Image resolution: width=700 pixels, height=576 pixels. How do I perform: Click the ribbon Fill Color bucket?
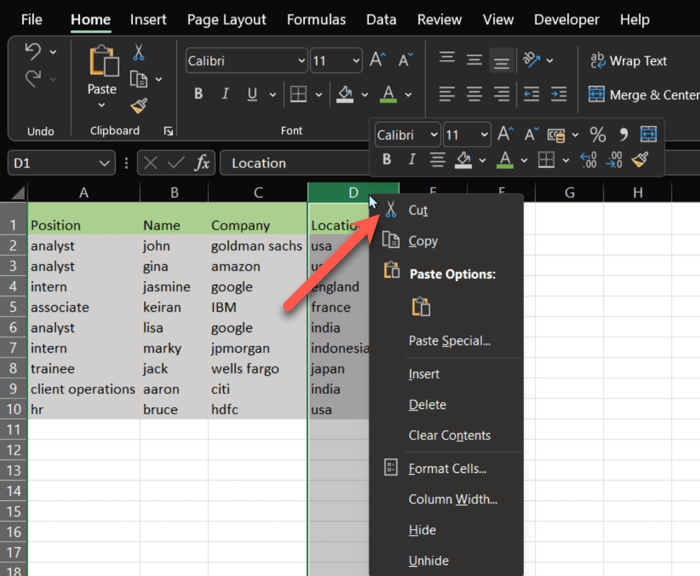[x=346, y=94]
